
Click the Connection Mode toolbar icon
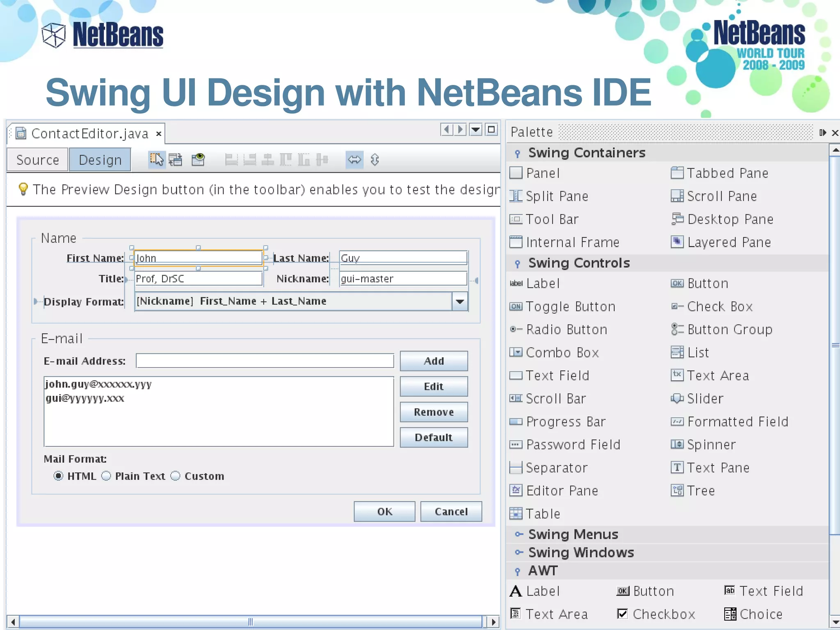[176, 159]
